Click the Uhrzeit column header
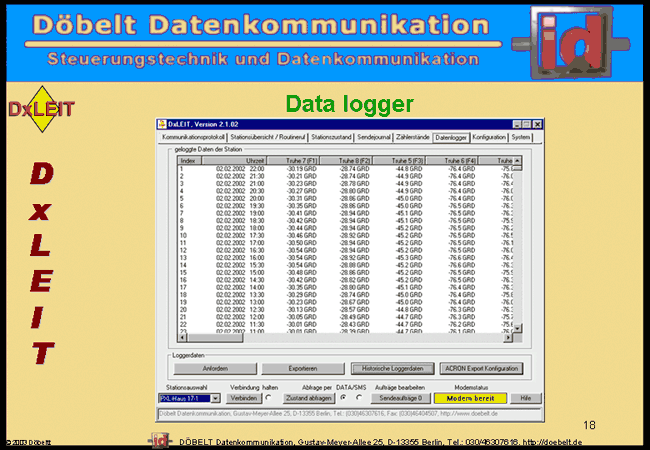The height and width of the screenshot is (450, 650). (x=234, y=160)
